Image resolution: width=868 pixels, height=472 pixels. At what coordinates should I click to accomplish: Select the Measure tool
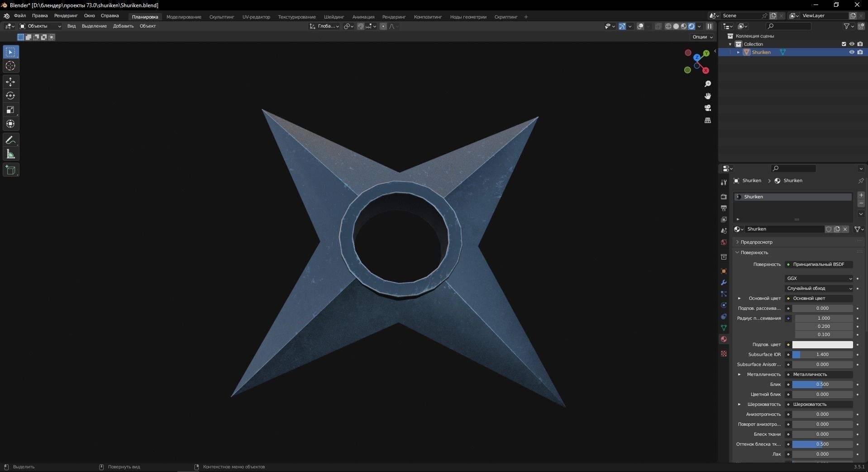coord(10,154)
